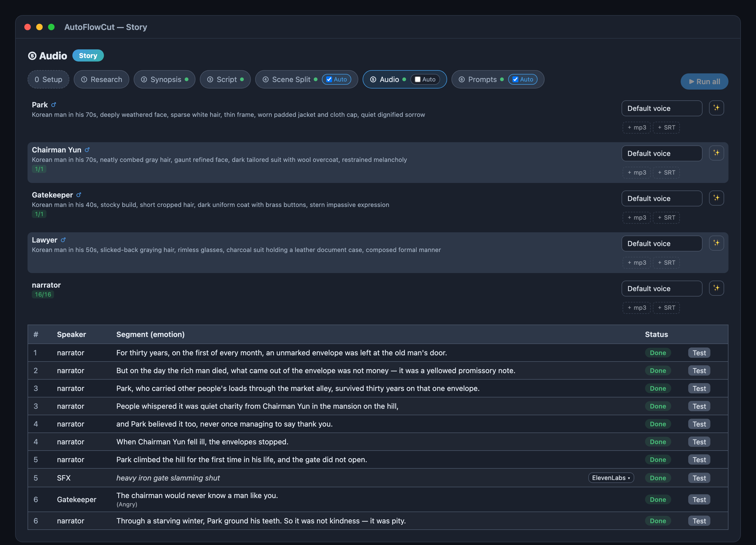Test the Gatekeeper's Angry line
This screenshot has width=756, height=545.
coord(699,499)
